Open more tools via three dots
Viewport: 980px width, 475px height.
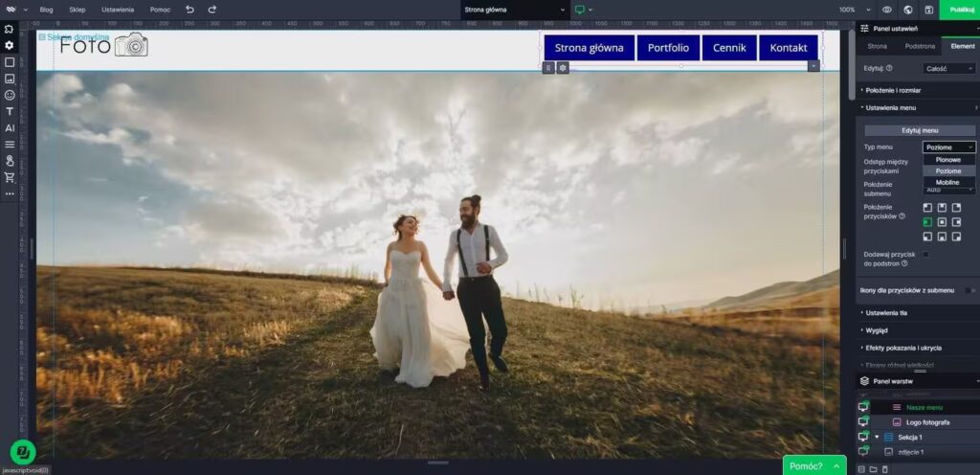[x=10, y=193]
